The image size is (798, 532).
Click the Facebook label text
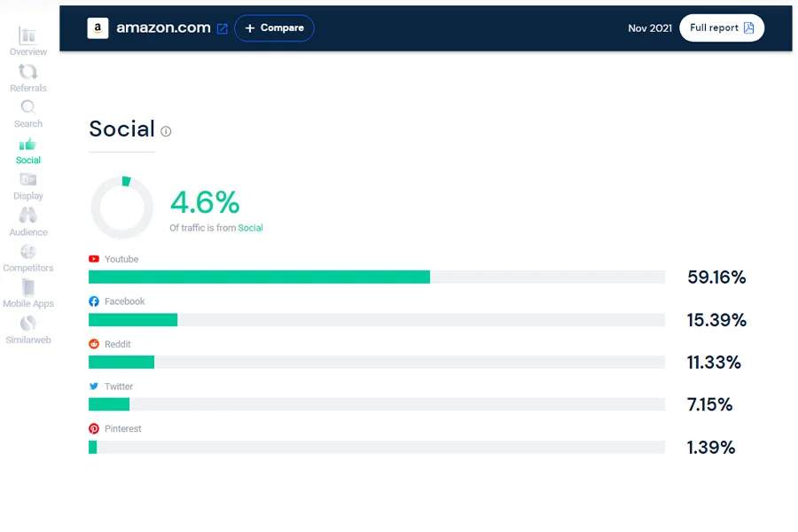click(125, 301)
